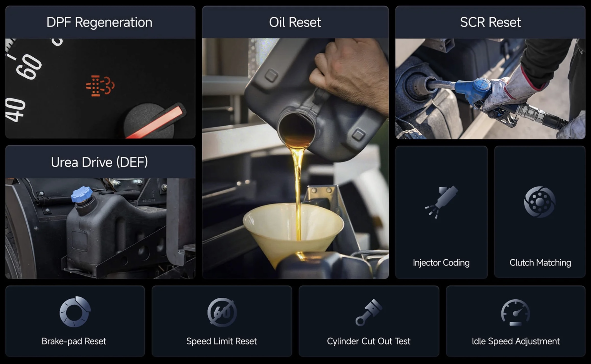Select the Cylinder Cut Out Test label
Viewport: 591px width, 364px height.
click(369, 341)
